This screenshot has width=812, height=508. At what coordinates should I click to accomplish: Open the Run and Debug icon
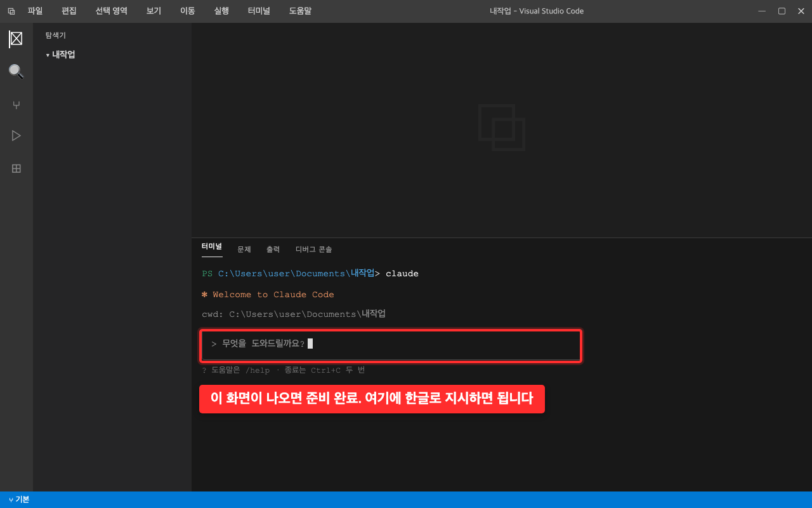[16, 135]
